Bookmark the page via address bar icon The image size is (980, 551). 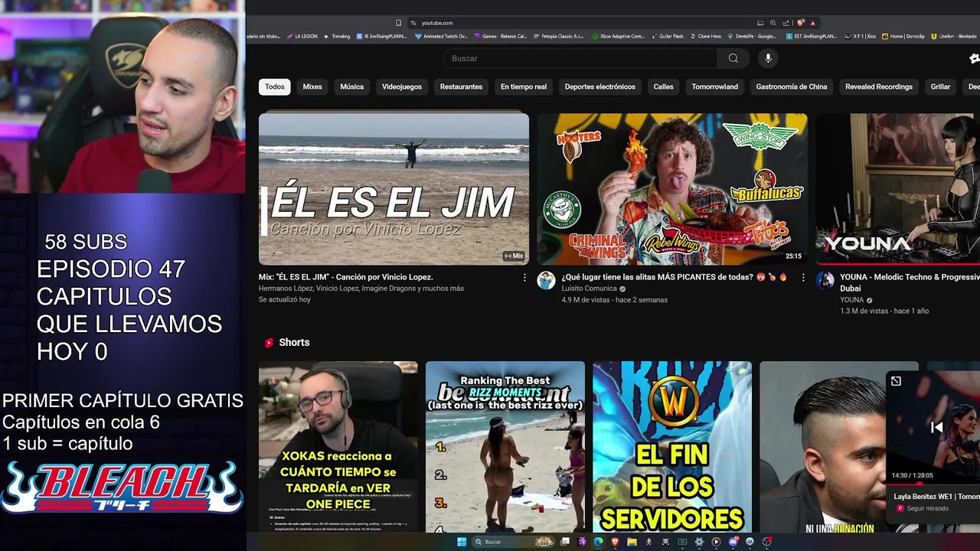coord(398,23)
